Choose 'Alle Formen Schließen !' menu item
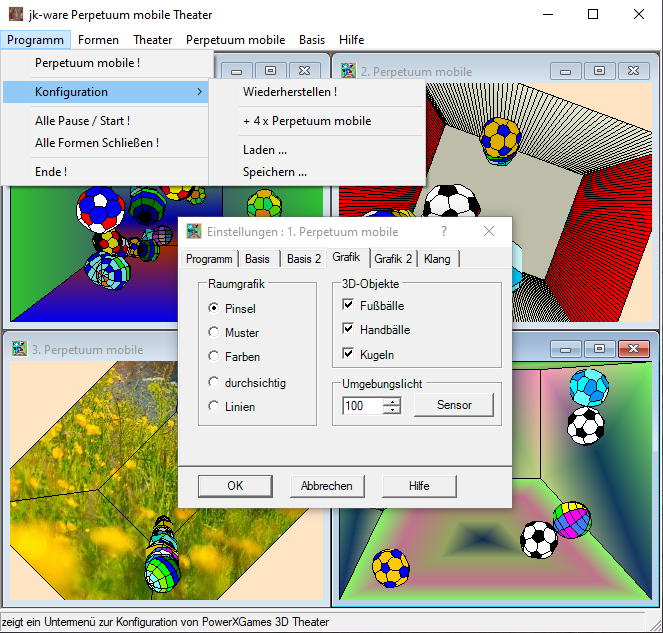Screen dimensions: 663x633 pyautogui.click(x=106, y=142)
